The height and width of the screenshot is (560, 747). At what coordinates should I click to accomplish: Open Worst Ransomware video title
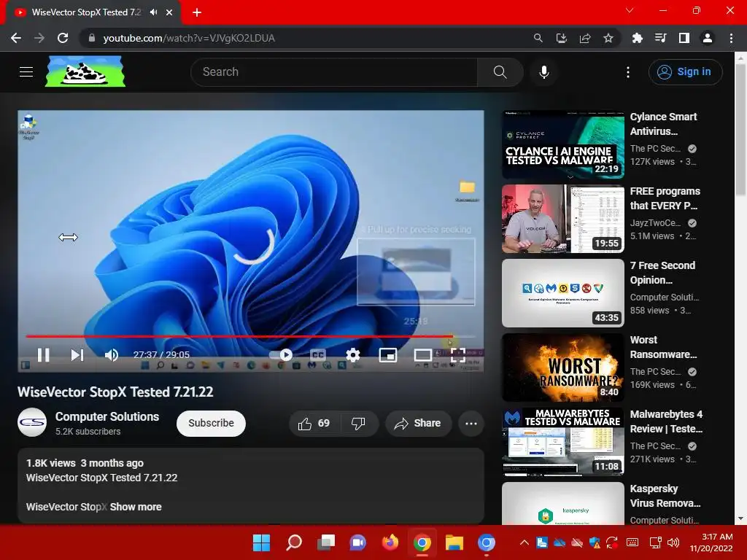[663, 347]
